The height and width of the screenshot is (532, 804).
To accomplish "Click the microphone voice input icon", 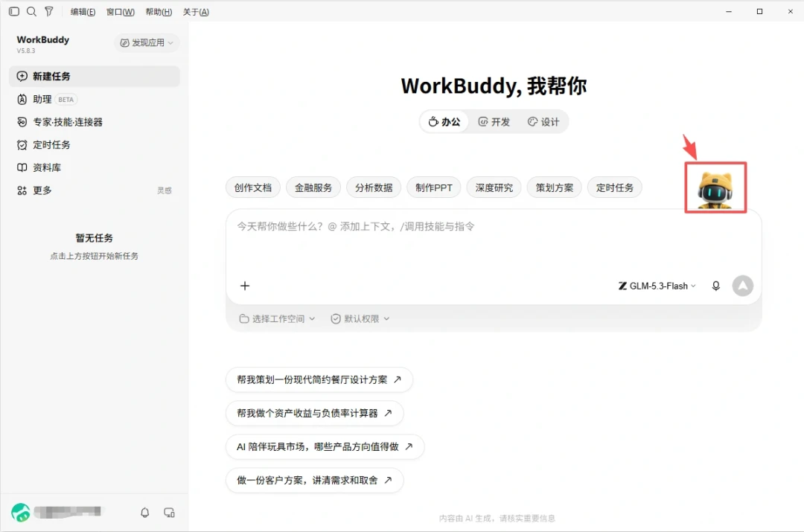I will [x=716, y=286].
